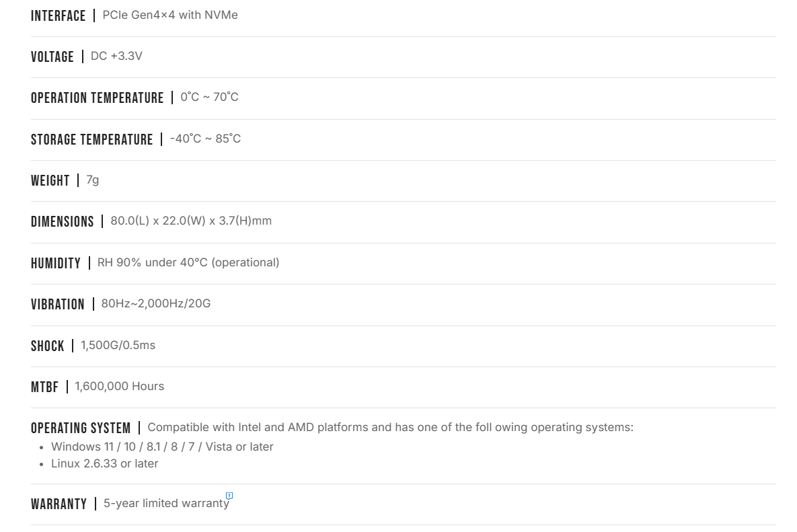Click the DIMENSIONS value '80.0(L) x 22.0(W) x 3.7(H)mm'
The image size is (797, 532).
pyautogui.click(x=191, y=221)
